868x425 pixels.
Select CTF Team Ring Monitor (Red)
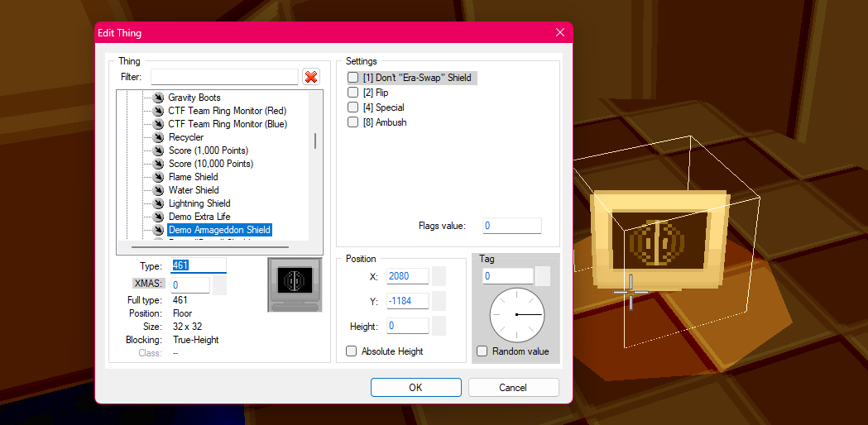(227, 111)
